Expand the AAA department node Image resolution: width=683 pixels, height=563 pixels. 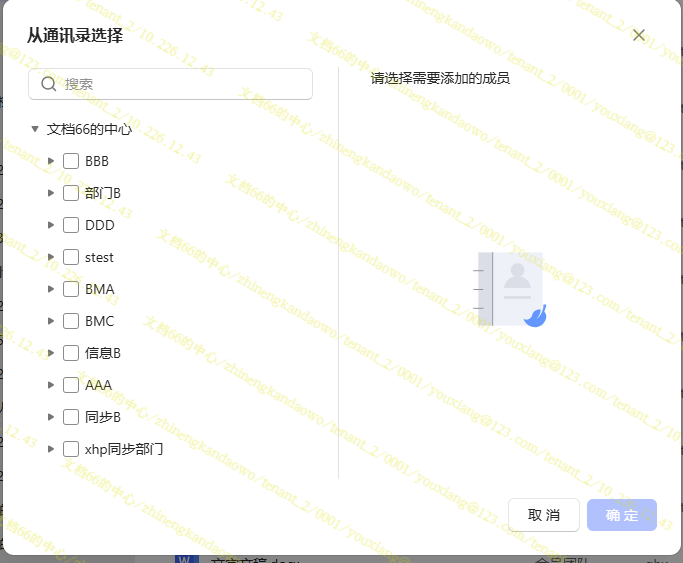pos(51,385)
